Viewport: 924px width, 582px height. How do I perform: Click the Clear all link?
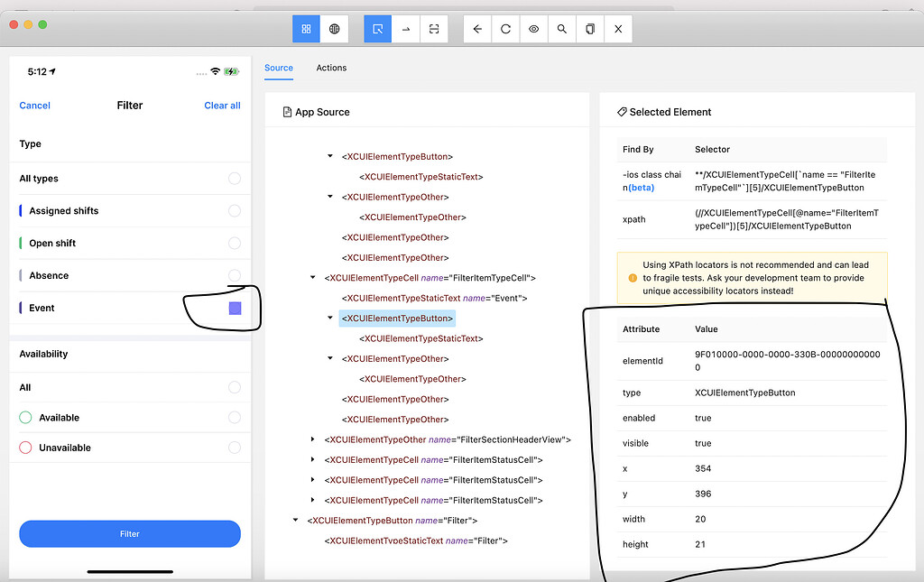click(x=222, y=106)
